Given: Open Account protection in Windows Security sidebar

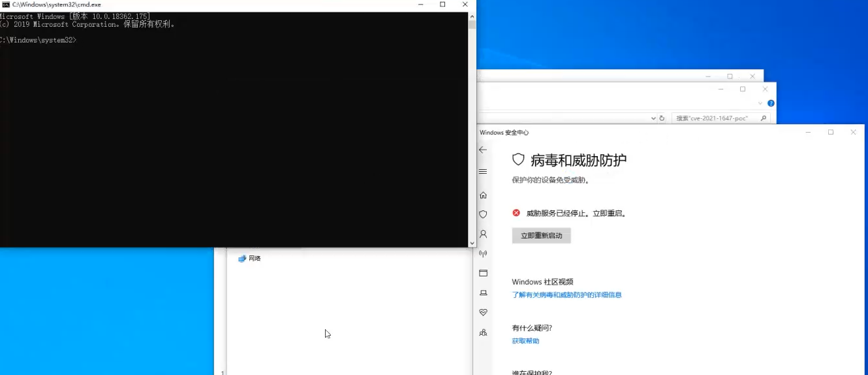Looking at the screenshot, I should [483, 234].
